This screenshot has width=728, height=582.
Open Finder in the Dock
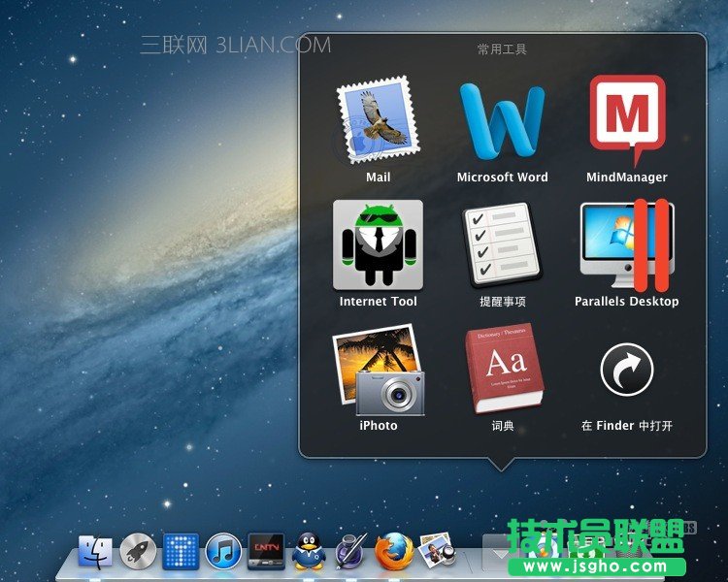pyautogui.click(x=95, y=552)
